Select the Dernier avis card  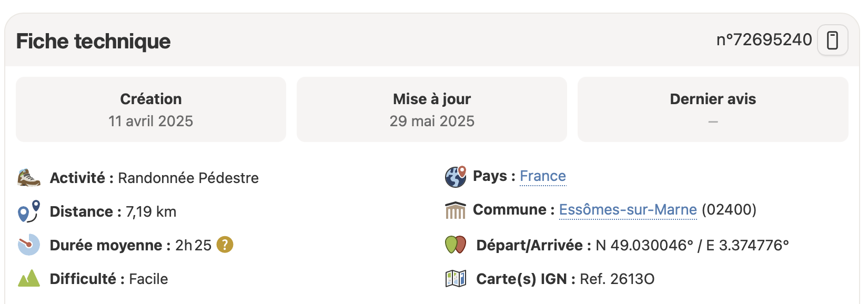(x=713, y=109)
